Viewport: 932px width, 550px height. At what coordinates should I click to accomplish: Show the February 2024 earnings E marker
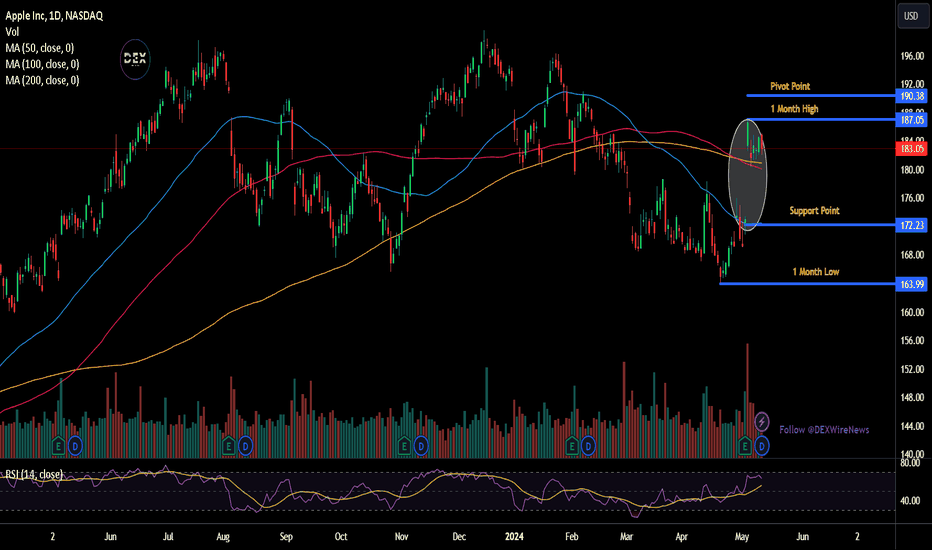(x=572, y=445)
